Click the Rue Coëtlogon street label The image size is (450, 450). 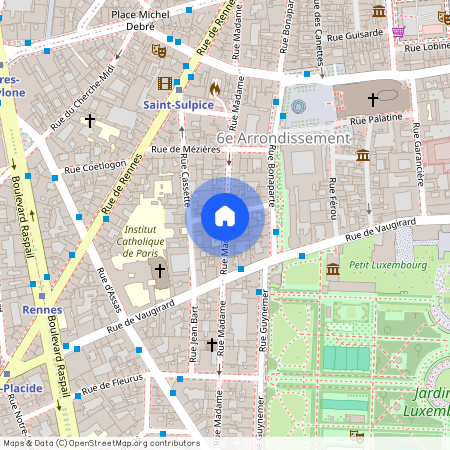[95, 167]
